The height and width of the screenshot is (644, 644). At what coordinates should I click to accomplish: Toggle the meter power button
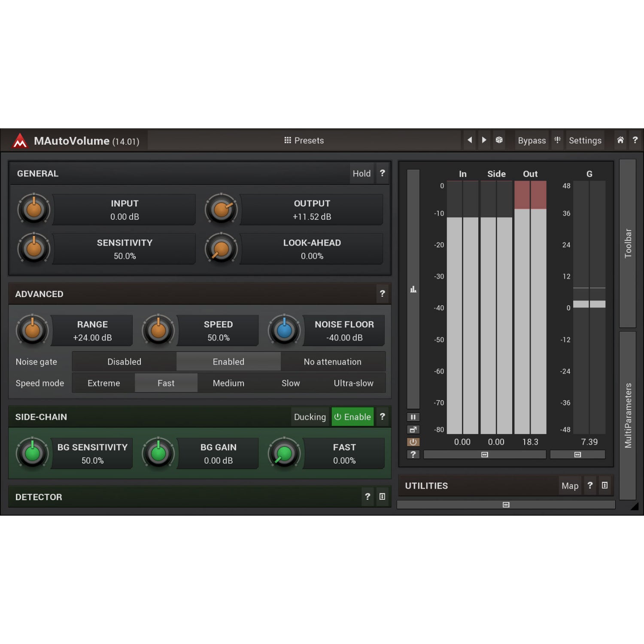(x=413, y=442)
